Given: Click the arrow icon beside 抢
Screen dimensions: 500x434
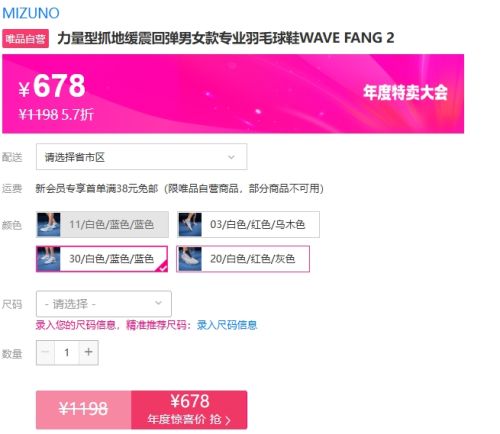Looking at the screenshot, I should 228,420.
